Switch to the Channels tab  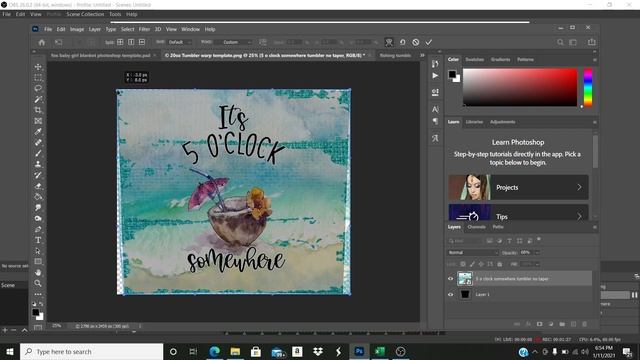[x=476, y=227]
